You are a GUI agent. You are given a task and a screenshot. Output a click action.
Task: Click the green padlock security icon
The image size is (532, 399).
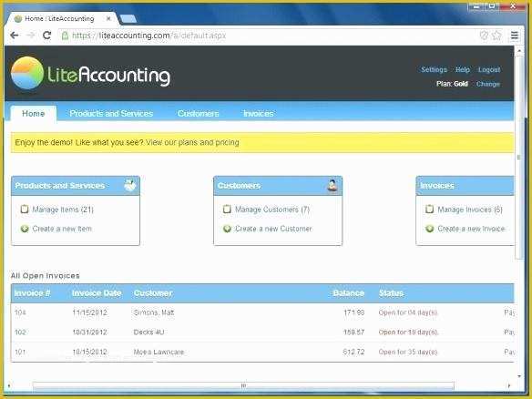coord(65,36)
